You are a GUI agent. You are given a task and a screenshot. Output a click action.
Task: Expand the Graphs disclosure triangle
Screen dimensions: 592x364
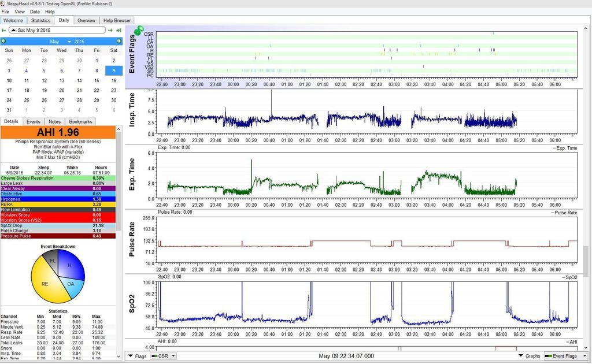(x=521, y=356)
